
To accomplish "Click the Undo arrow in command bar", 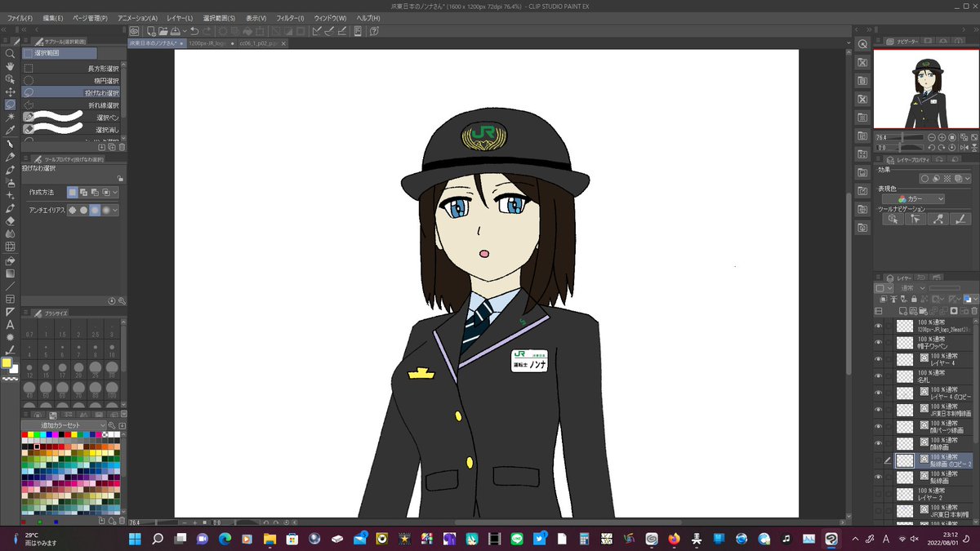I will pyautogui.click(x=194, y=31).
